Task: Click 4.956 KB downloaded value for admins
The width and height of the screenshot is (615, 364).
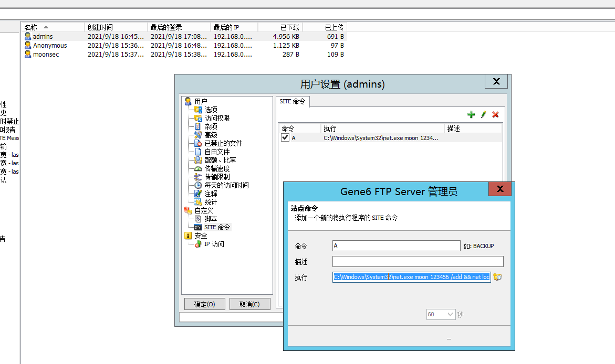Action: pos(286,36)
